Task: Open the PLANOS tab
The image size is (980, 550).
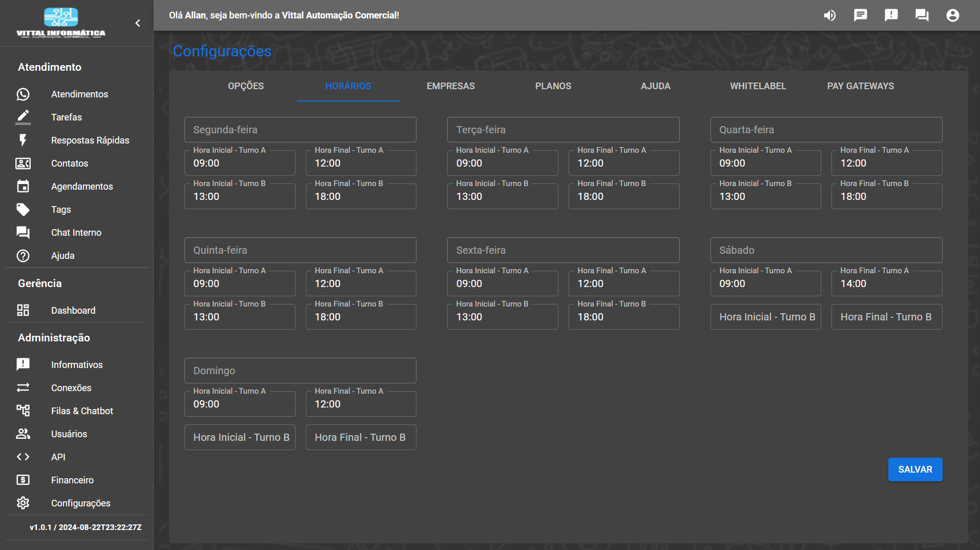Action: (553, 86)
